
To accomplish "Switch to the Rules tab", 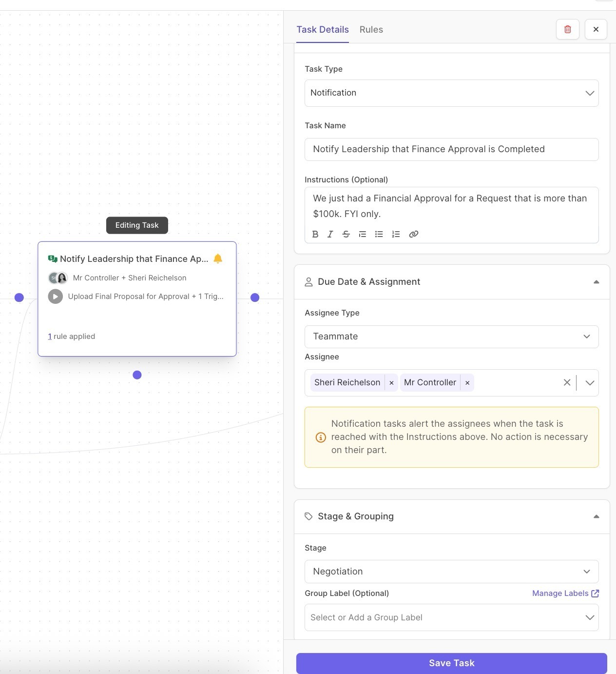I will [371, 30].
